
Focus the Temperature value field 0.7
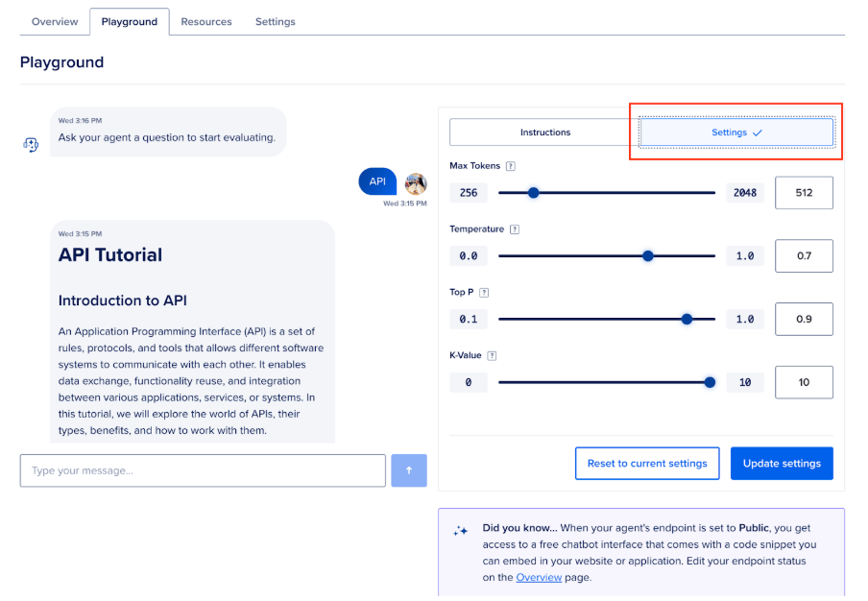804,255
